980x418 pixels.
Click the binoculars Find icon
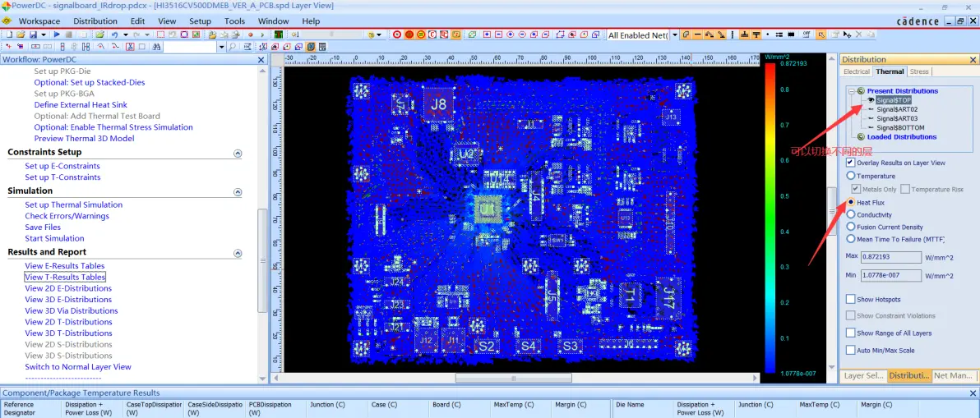[x=156, y=47]
